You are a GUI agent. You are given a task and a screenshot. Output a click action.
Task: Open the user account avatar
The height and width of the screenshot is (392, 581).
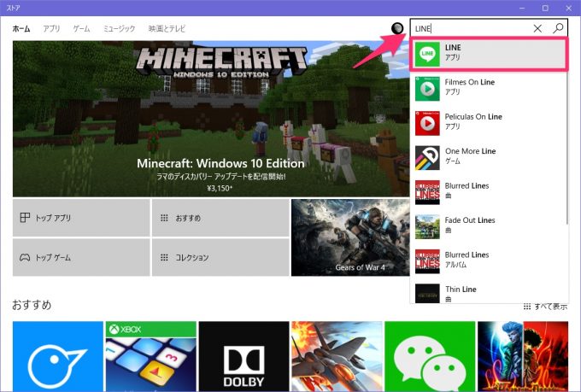(397, 28)
